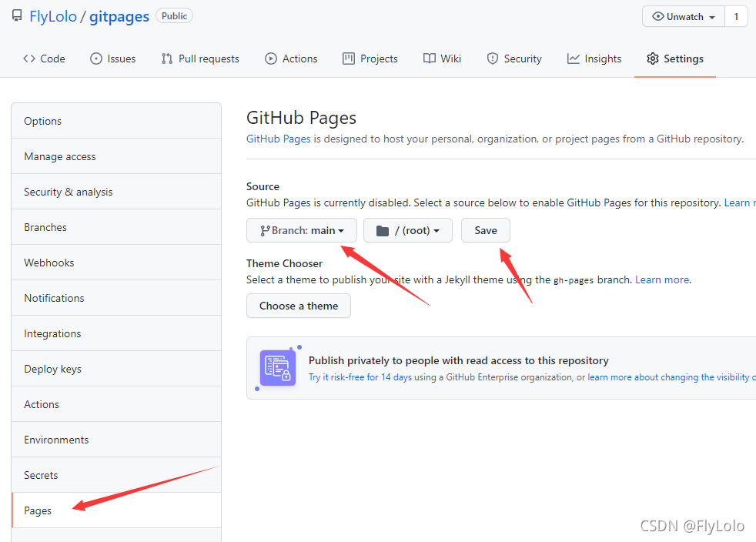Click the Code tab angle-brackets icon
The height and width of the screenshot is (542, 756).
pyautogui.click(x=29, y=59)
